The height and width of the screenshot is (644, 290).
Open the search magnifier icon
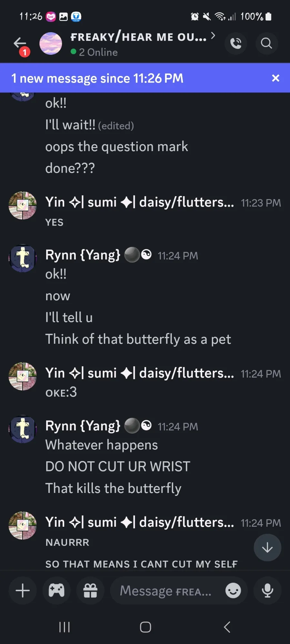(266, 43)
